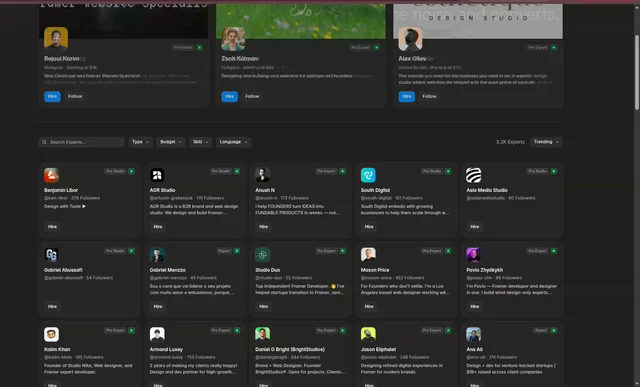Hire Alex Oliev with blue button

[407, 96]
